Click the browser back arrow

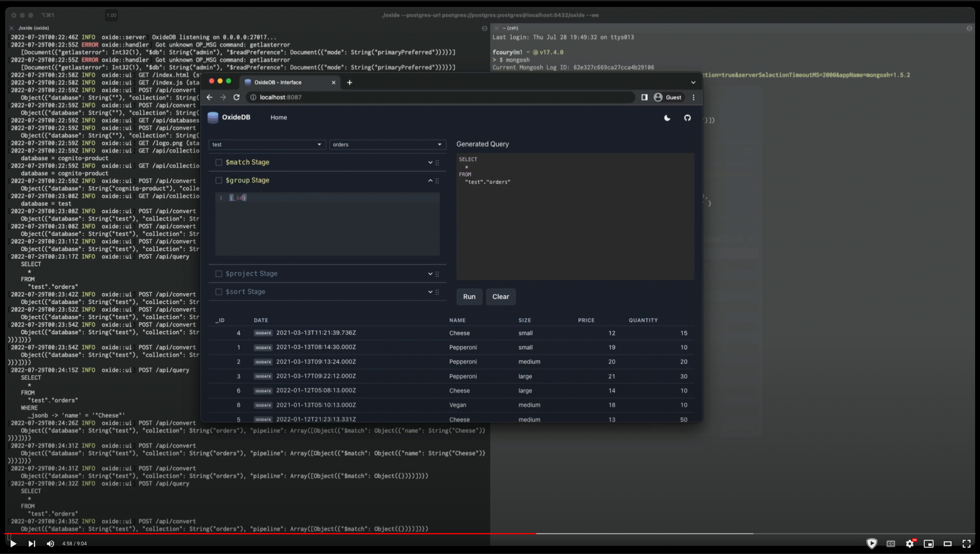pos(209,97)
